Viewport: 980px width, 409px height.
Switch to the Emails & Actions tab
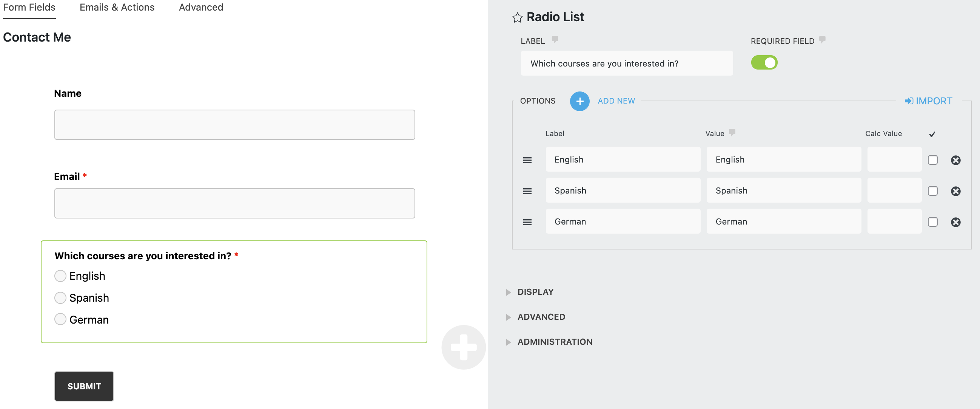pos(117,7)
